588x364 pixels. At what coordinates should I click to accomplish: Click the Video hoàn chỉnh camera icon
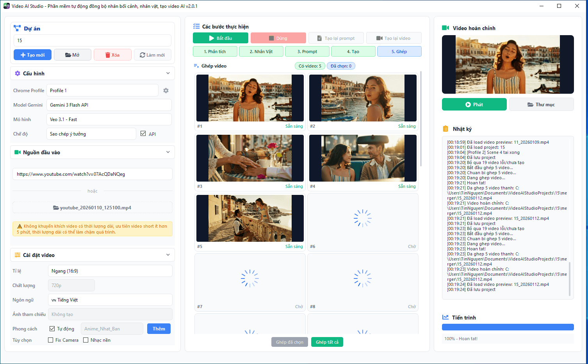click(445, 28)
